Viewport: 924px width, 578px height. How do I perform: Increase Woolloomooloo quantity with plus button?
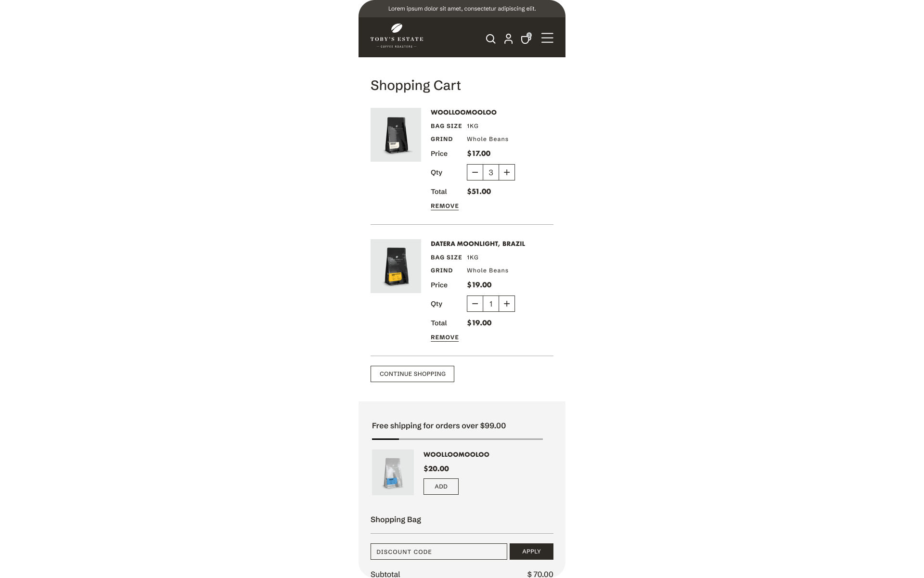click(x=507, y=172)
